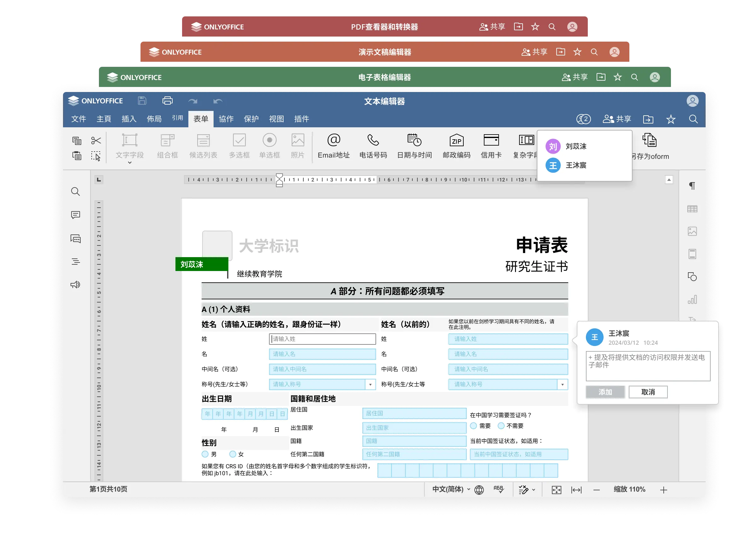Screen dimensions: 756x542
Task: Click the print icon in title bar
Action: click(x=167, y=101)
